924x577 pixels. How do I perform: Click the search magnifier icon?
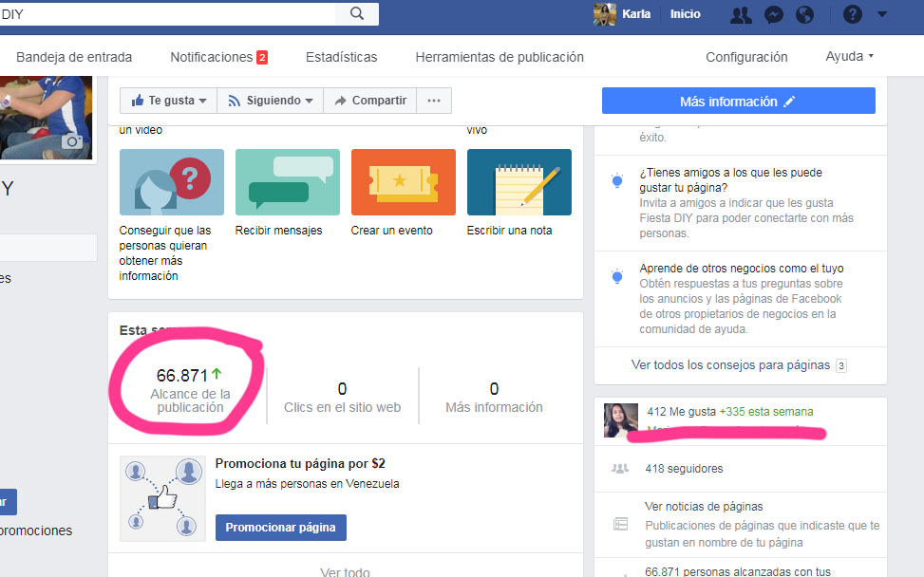[356, 13]
